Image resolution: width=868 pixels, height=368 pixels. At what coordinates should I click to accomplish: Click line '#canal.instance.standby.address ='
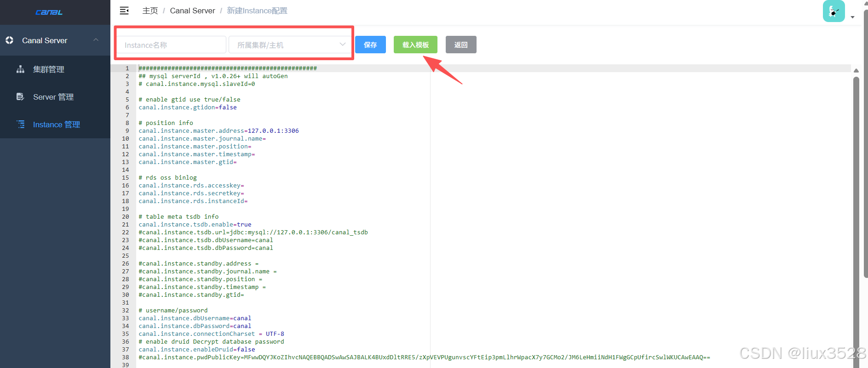click(x=199, y=263)
